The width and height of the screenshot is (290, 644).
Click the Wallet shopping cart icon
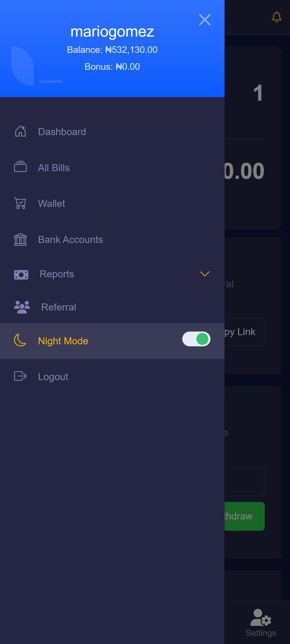coord(20,203)
